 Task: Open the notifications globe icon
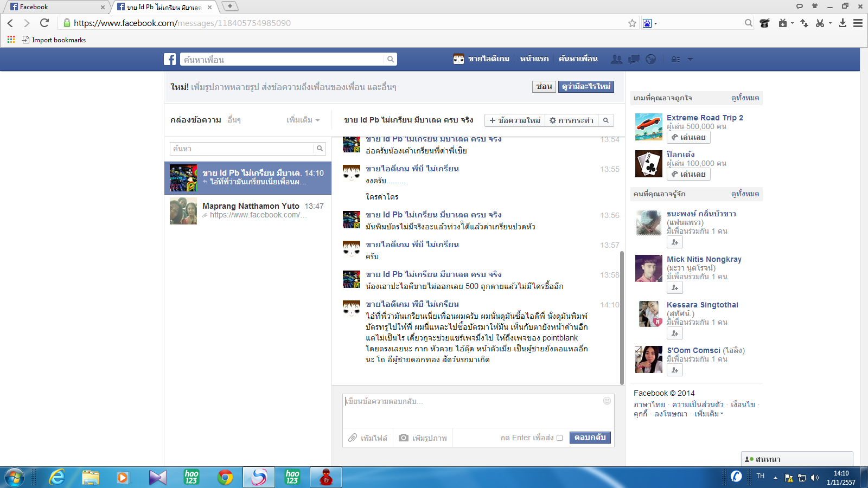(x=651, y=59)
